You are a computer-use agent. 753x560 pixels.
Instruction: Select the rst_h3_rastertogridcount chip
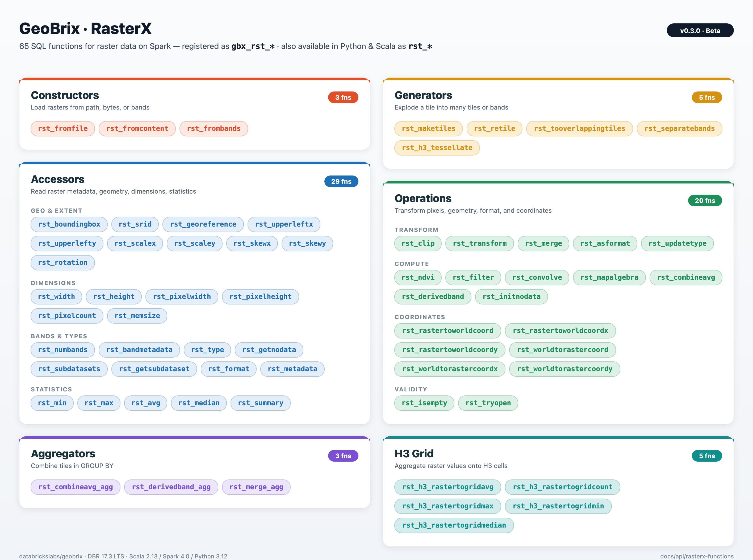[563, 487]
